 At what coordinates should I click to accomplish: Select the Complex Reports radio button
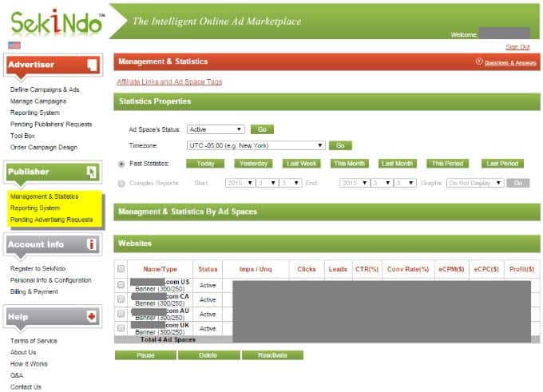[x=121, y=183]
